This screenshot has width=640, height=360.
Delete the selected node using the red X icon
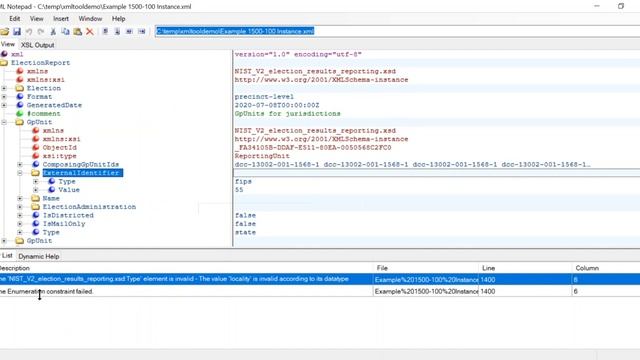click(x=90, y=31)
